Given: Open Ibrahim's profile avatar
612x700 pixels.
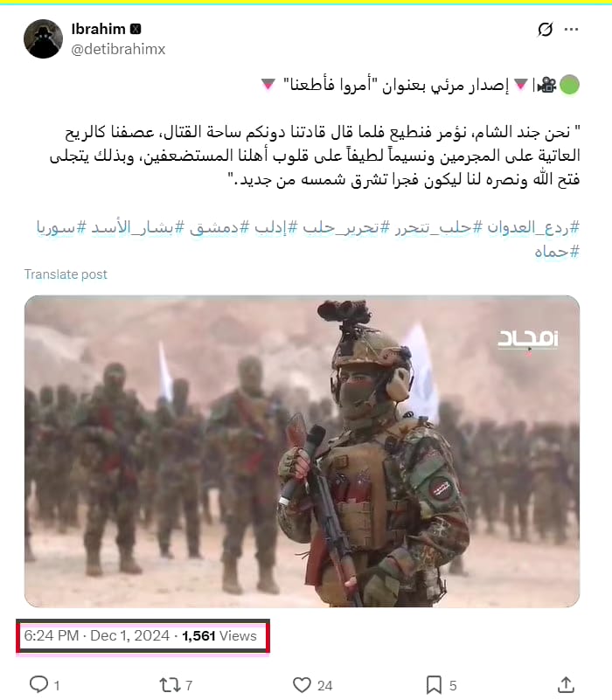Looking at the screenshot, I should [43, 38].
